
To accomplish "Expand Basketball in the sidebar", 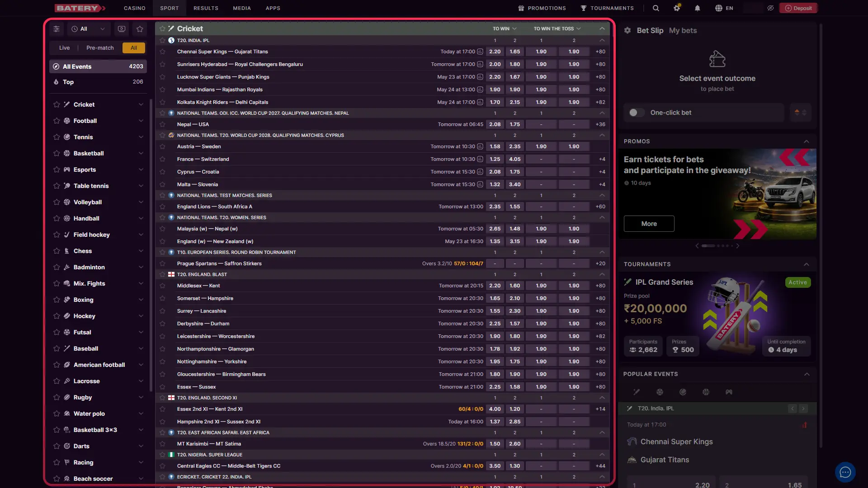I will pyautogui.click(x=141, y=153).
